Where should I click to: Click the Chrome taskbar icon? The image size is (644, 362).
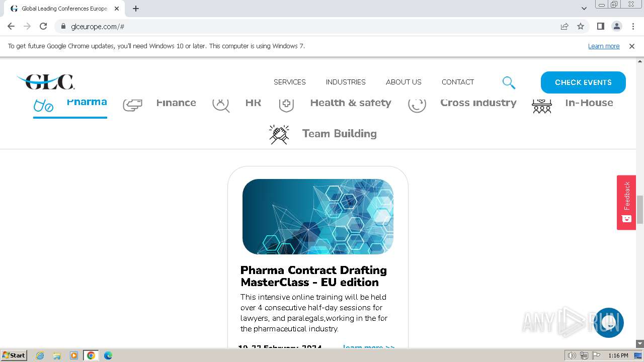pos(91,355)
